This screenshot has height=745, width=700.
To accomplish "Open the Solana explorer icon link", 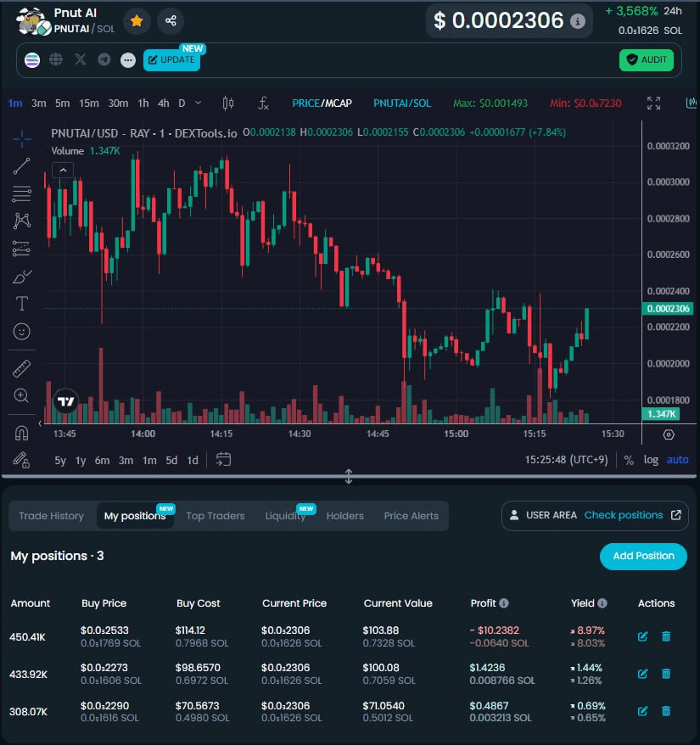I will coord(32,60).
